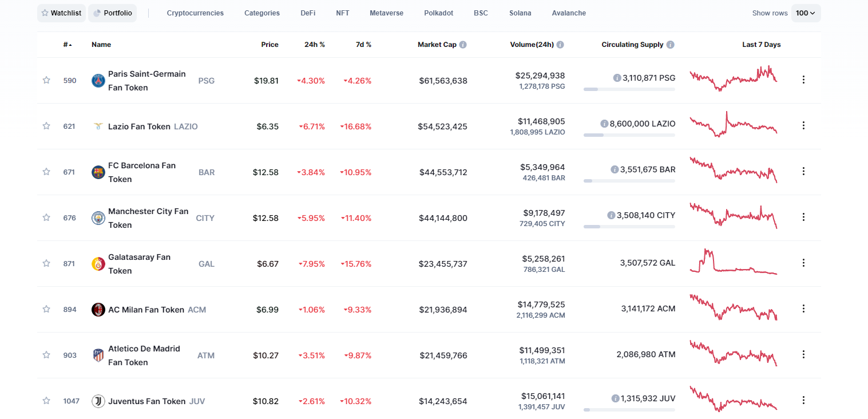Open the three-dot menu for GAL row
Viewport: 868px width, 419px height.
tap(803, 263)
